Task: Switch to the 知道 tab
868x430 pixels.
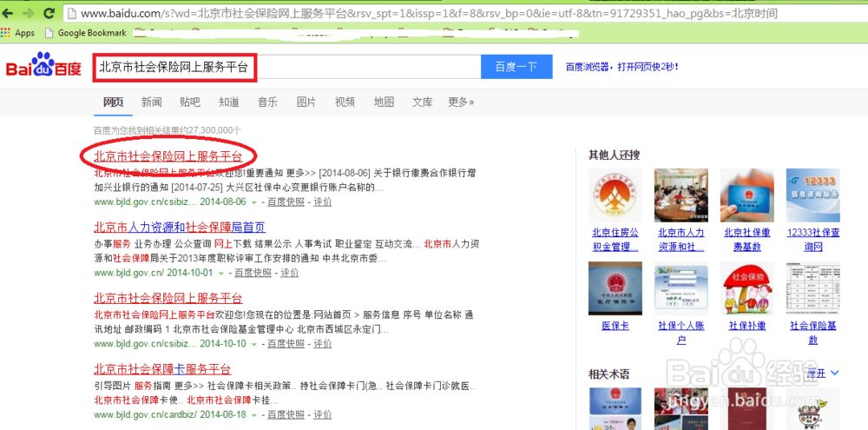Action: (x=228, y=102)
